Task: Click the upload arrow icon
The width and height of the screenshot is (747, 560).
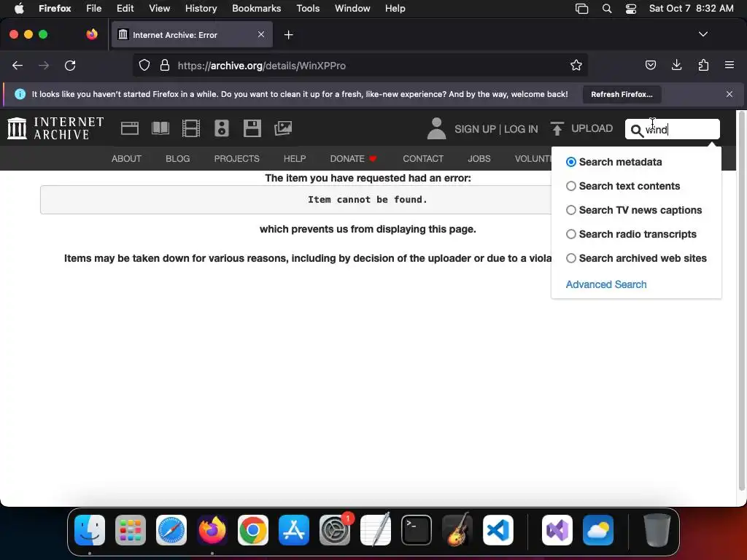Action: pyautogui.click(x=557, y=128)
